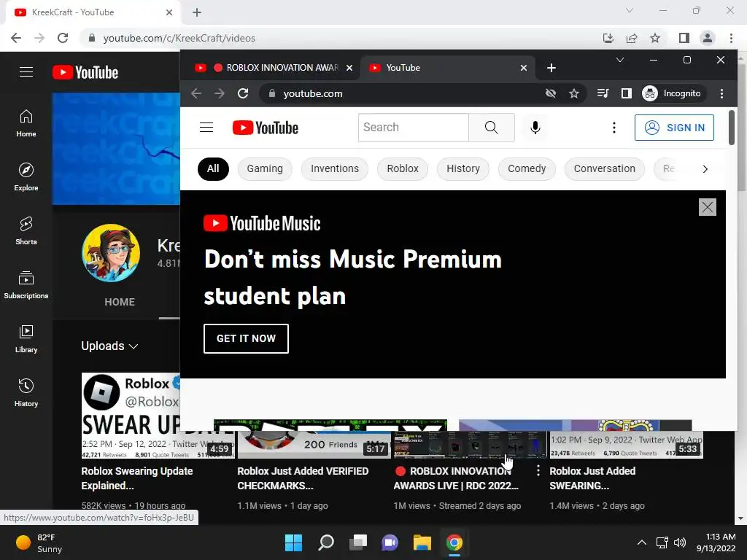Select the Roblox filter chip

coord(403,169)
